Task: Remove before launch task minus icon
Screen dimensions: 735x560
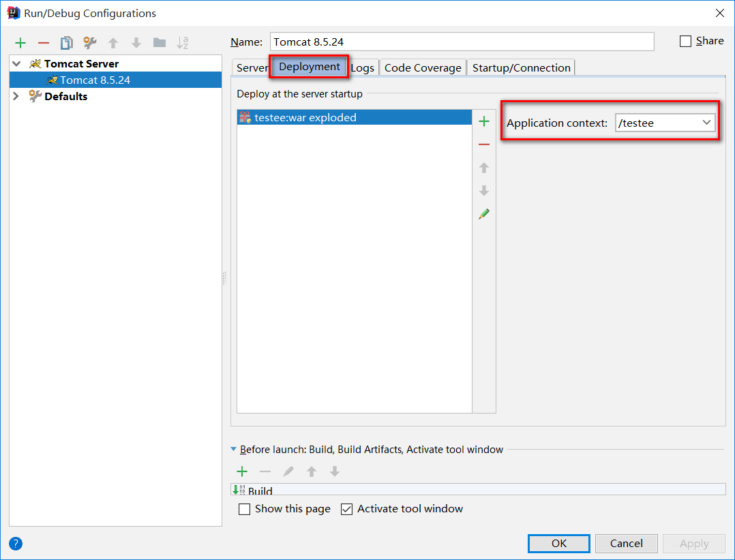Action: click(265, 471)
